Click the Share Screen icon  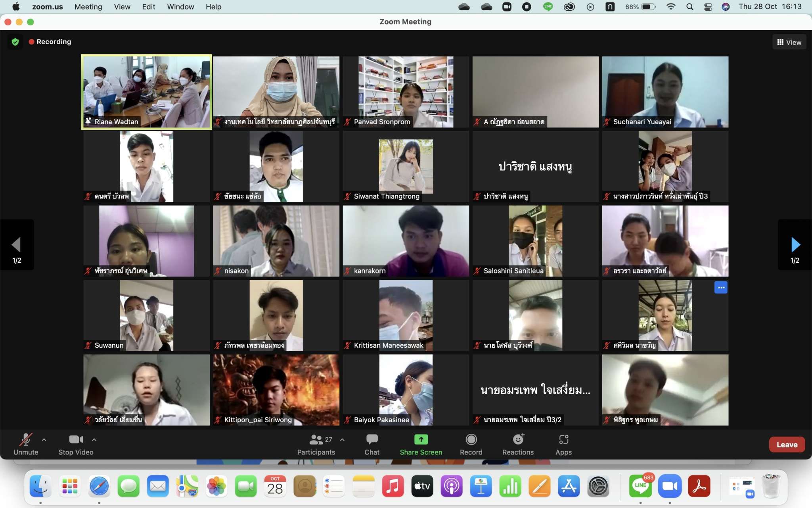click(421, 439)
